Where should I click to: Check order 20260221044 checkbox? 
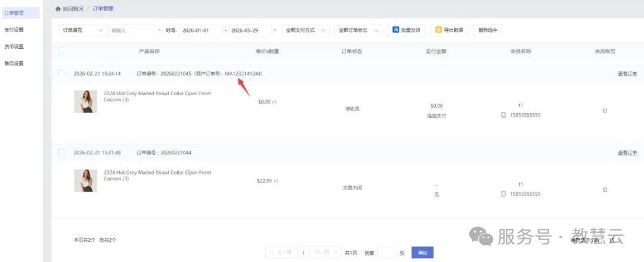61,152
